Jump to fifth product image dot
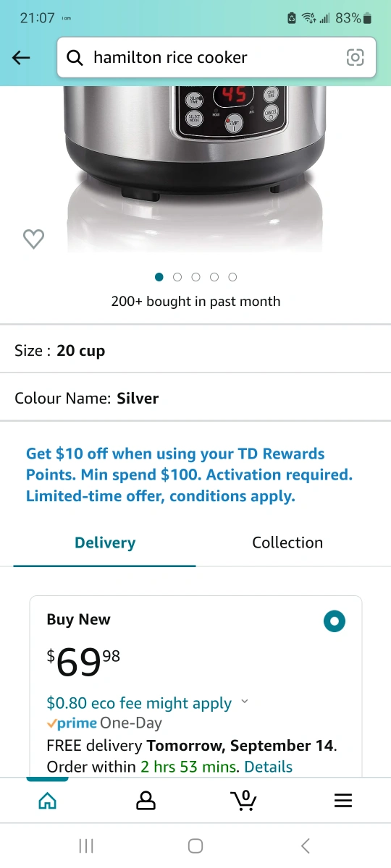 232,277
